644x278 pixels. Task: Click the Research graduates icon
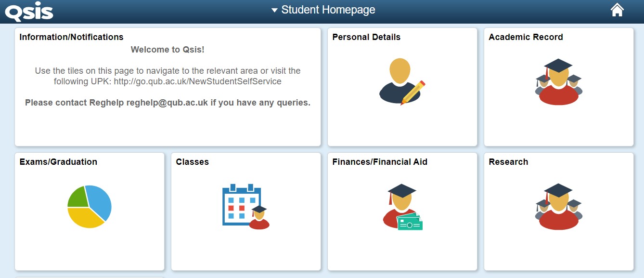pos(558,207)
